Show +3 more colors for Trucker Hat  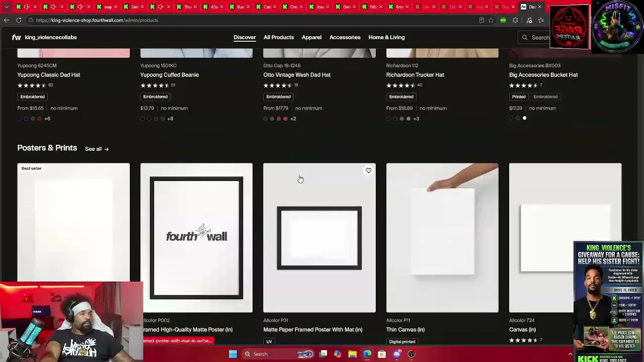click(416, 119)
